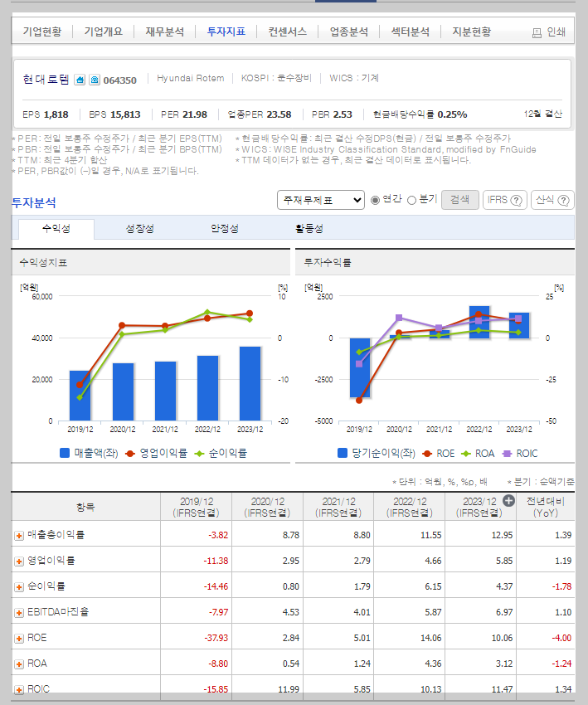Expand the ROA row
Viewport: 588px width, 705px height.
[x=19, y=664]
